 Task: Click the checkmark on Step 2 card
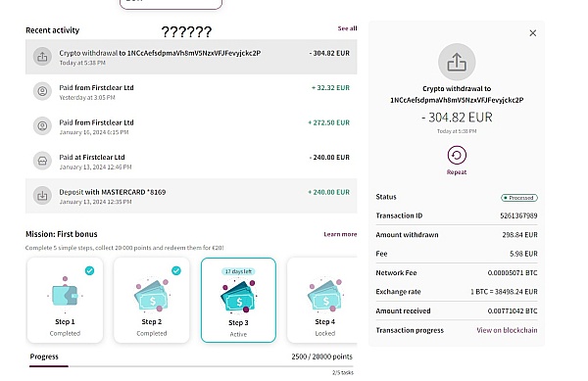[176, 270]
